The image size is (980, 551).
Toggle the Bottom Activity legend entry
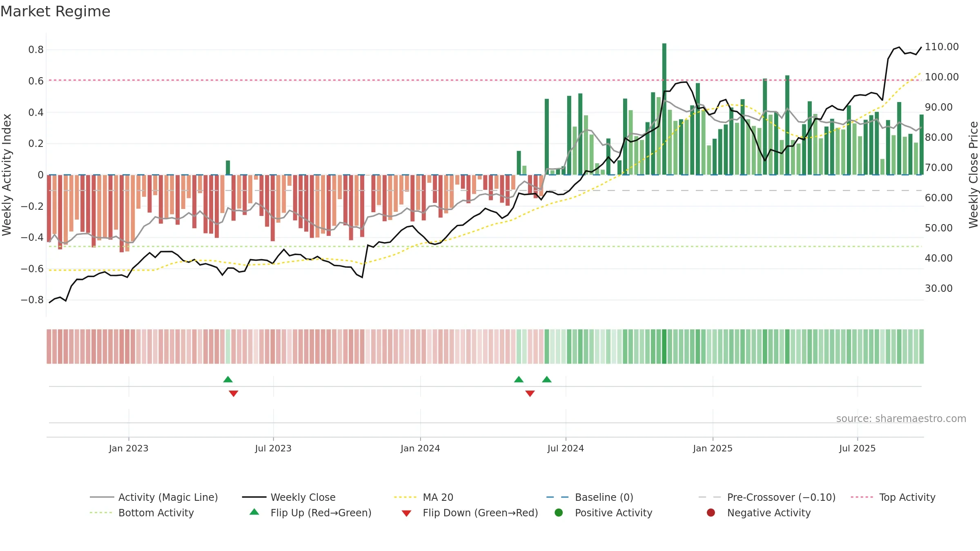pyautogui.click(x=142, y=513)
